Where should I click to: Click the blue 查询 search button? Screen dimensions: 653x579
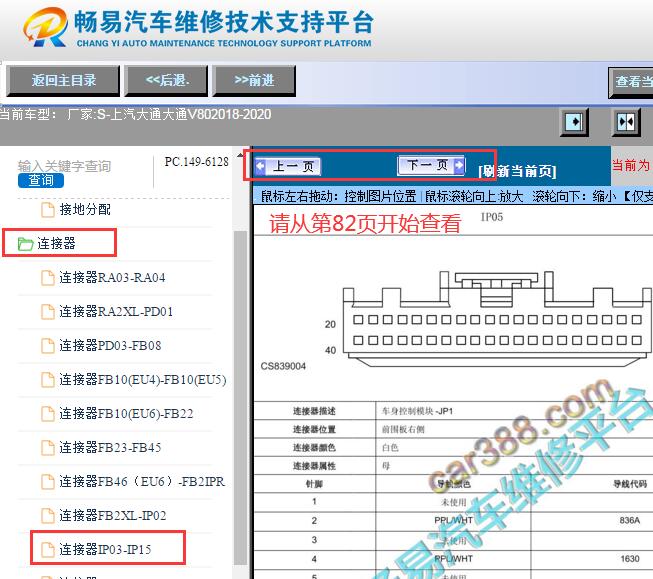pyautogui.click(x=41, y=180)
